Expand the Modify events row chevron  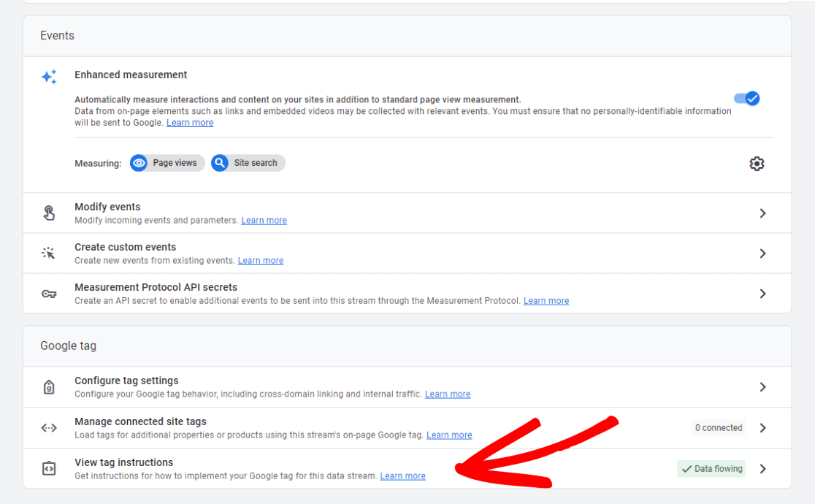762,213
